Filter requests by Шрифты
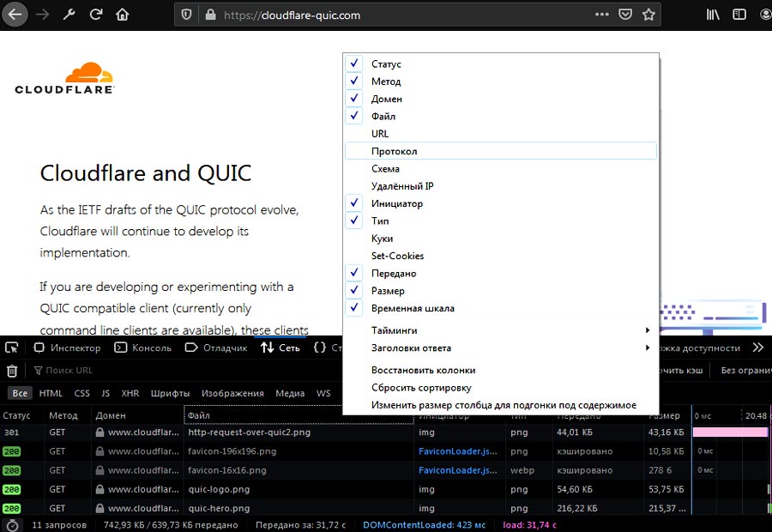772x532 pixels. 170,393
